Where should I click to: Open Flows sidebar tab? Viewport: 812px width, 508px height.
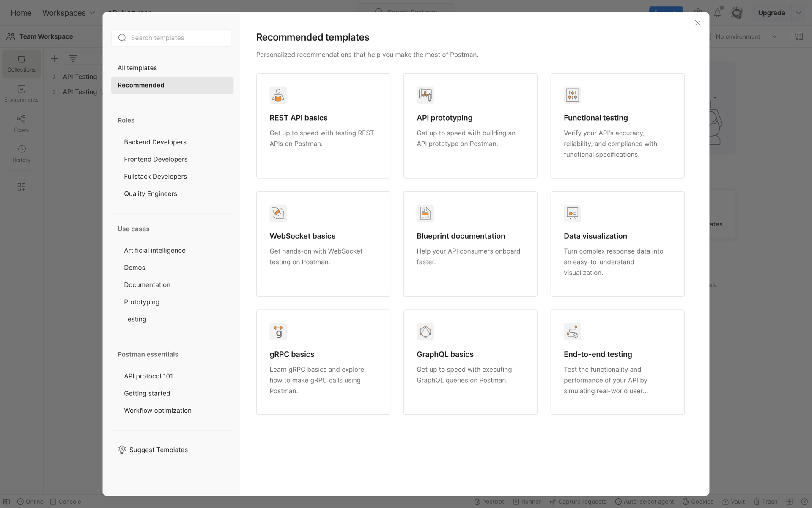coord(22,124)
